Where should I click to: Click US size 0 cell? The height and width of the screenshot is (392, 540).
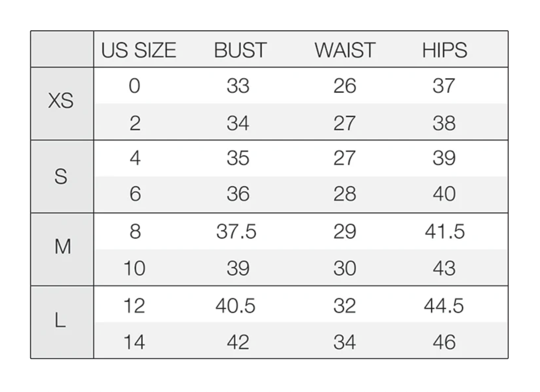pyautogui.click(x=134, y=86)
